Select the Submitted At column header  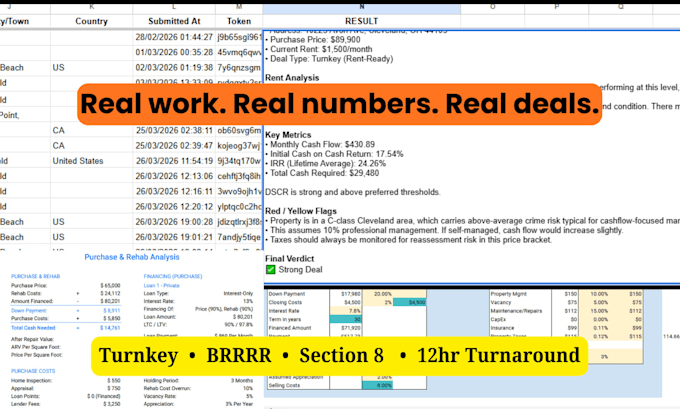click(174, 21)
